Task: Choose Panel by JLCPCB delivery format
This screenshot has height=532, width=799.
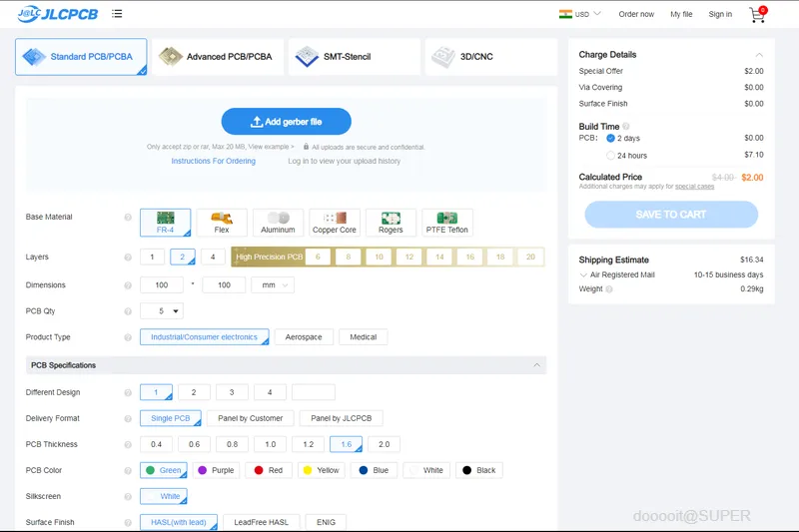Action: [341, 418]
